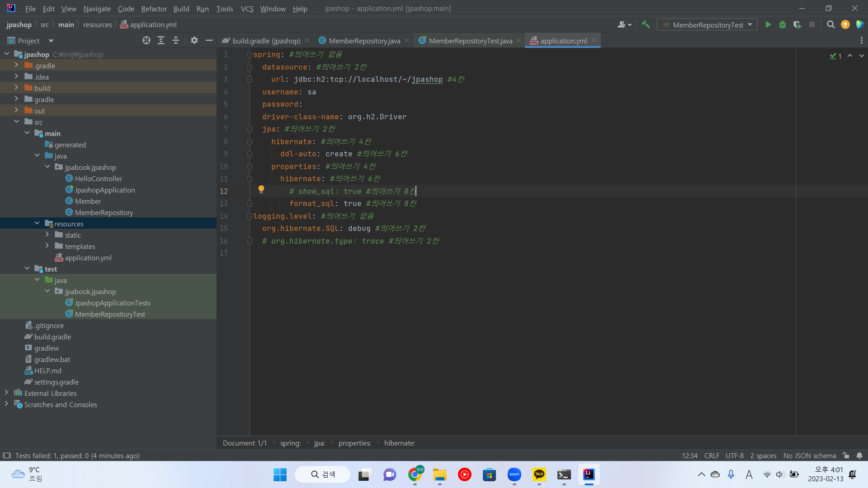Click the Build project hammer icon
The width and height of the screenshot is (868, 488).
[646, 25]
